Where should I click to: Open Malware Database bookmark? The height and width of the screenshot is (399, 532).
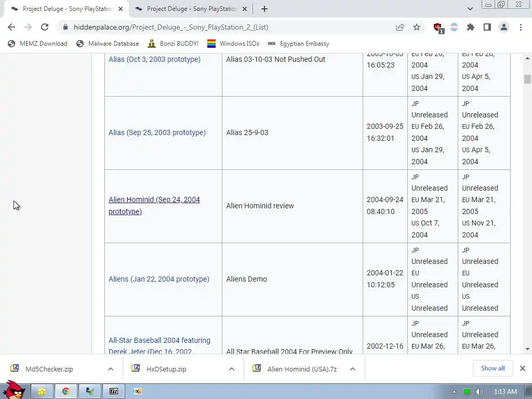tap(108, 44)
